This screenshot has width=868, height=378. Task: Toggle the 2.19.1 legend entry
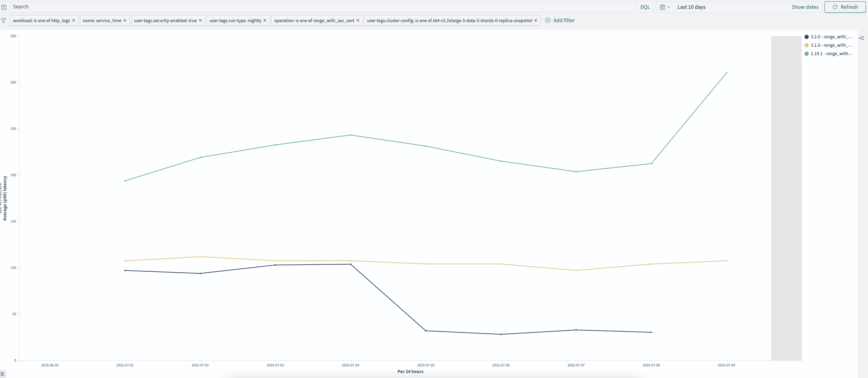coord(829,54)
